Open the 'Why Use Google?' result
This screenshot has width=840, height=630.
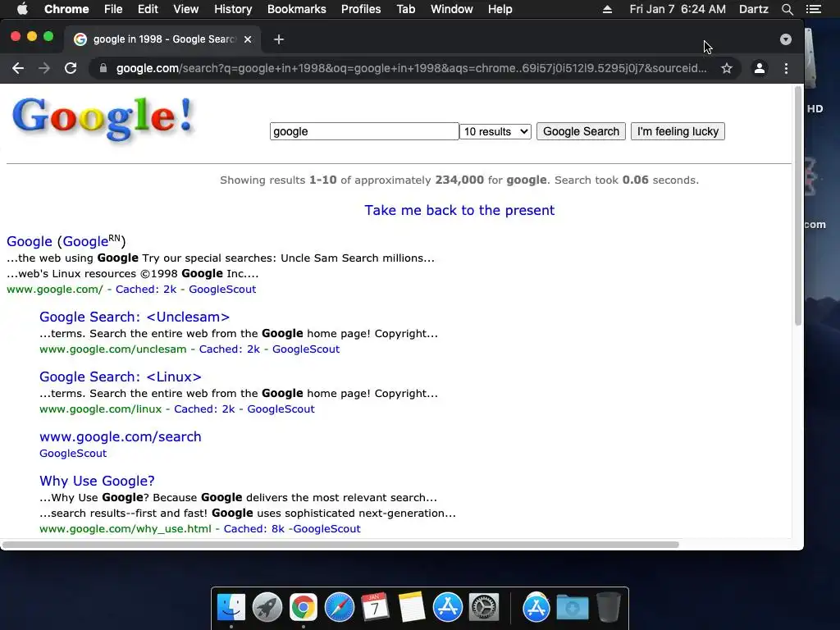(x=97, y=481)
